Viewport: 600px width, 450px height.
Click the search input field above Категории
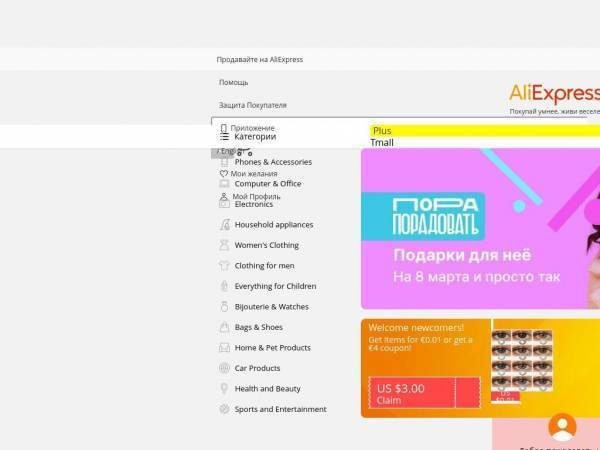pyautogui.click(x=399, y=121)
